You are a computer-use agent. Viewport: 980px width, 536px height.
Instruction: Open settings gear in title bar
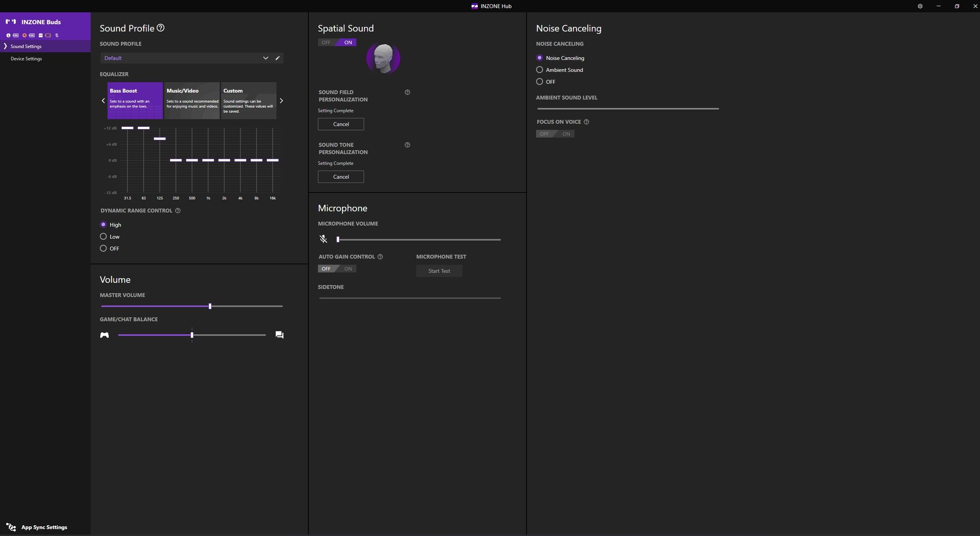(920, 6)
